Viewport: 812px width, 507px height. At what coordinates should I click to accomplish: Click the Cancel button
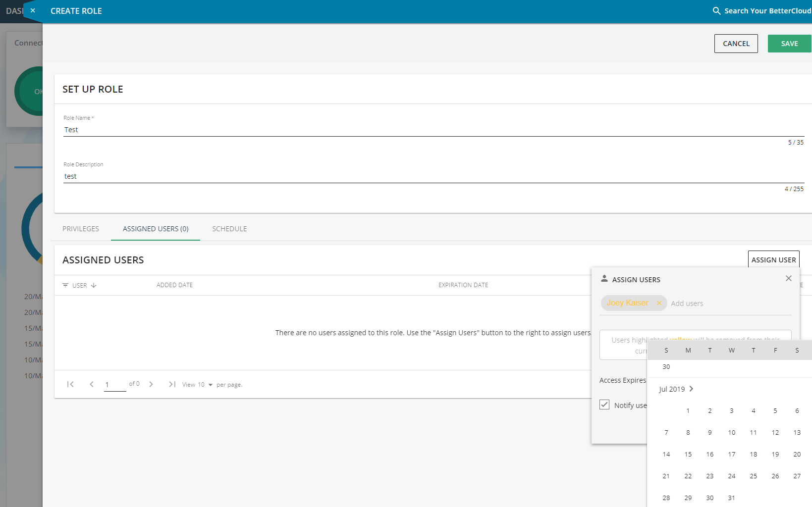736,44
